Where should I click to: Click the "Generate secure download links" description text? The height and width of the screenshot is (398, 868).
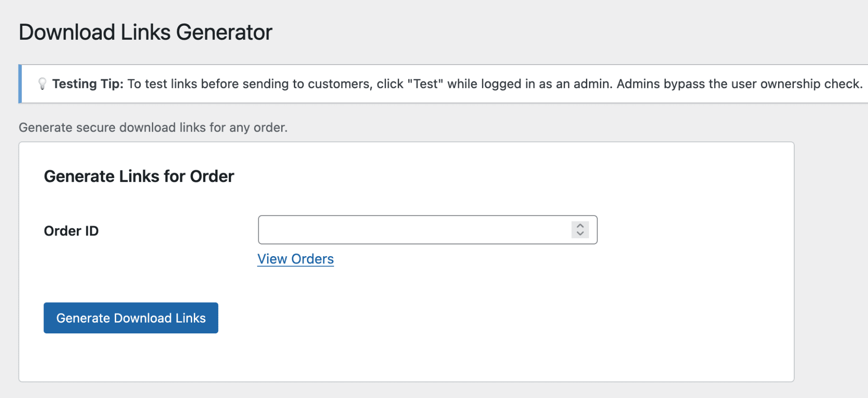coord(153,127)
